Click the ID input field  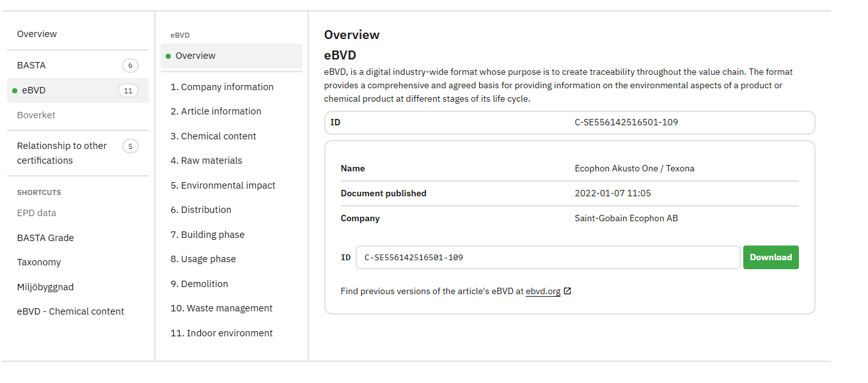[548, 258]
